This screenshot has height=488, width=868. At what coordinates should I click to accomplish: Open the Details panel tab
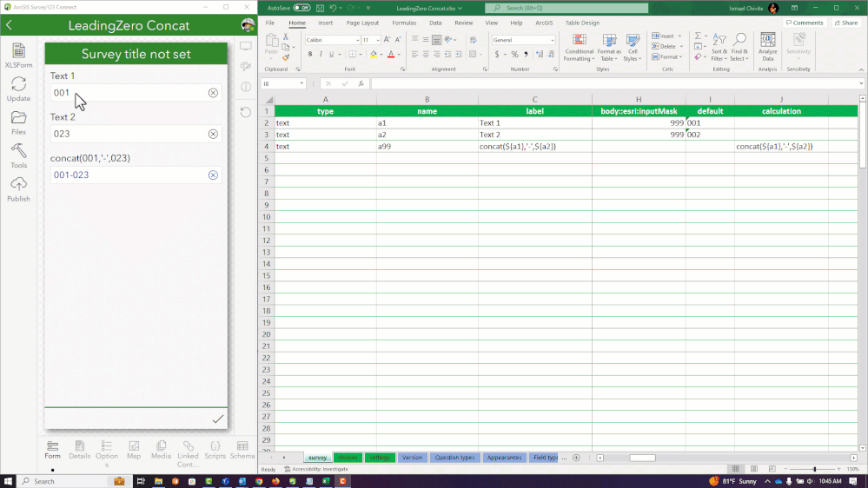[x=79, y=450]
